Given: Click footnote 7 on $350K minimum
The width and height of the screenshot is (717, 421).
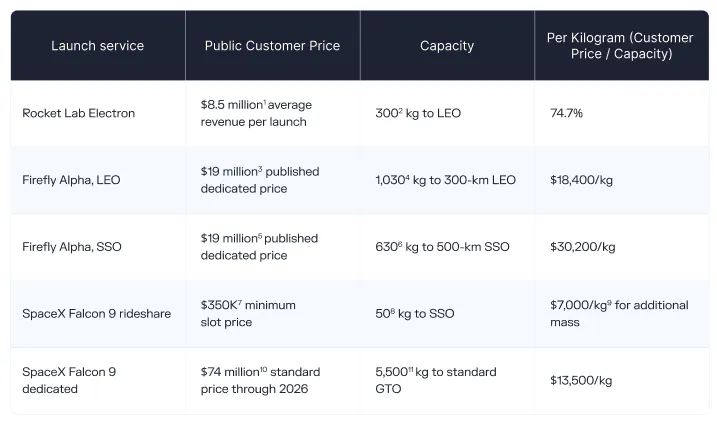Looking at the screenshot, I should pos(240,302).
